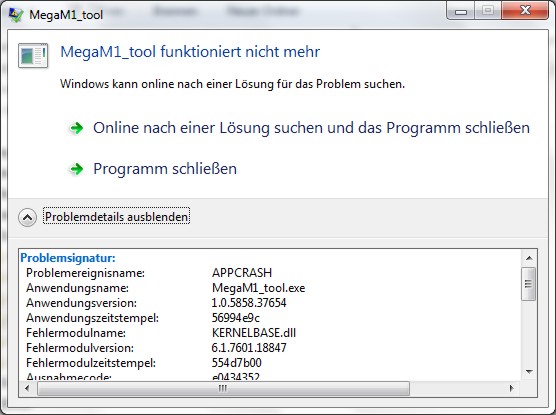Click the Fehlermodulzeitstempel label
556x415 pixels.
click(91, 363)
